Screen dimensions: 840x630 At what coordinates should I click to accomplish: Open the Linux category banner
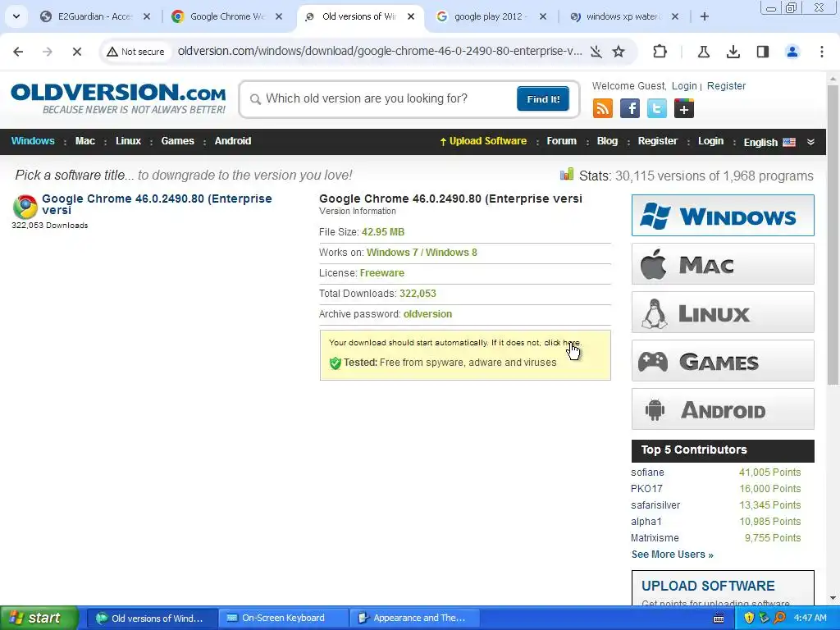723,313
